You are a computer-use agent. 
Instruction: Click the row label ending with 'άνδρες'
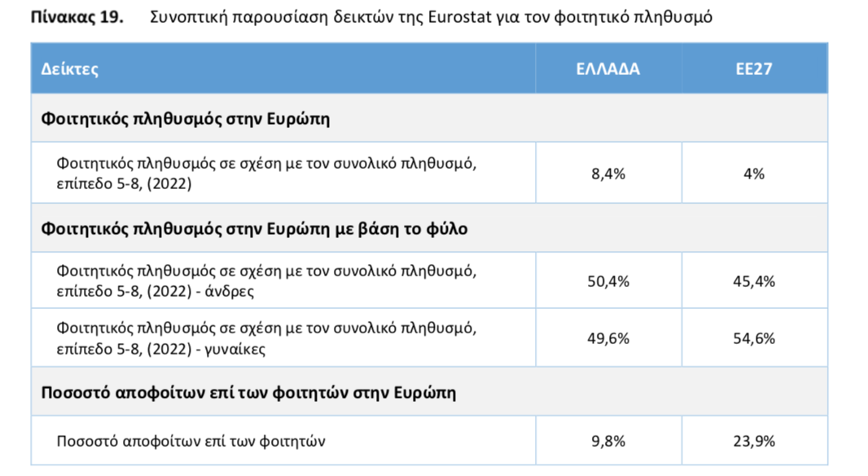tap(266, 281)
